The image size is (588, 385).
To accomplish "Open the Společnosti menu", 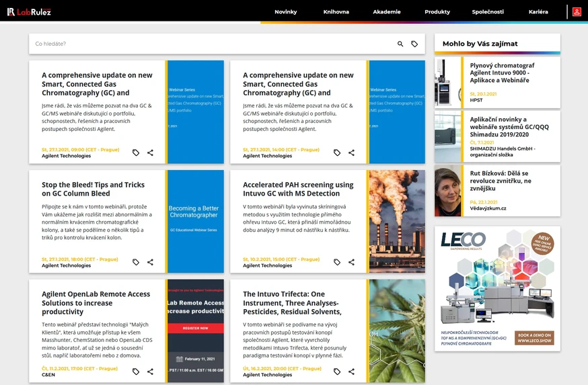I will (488, 11).
